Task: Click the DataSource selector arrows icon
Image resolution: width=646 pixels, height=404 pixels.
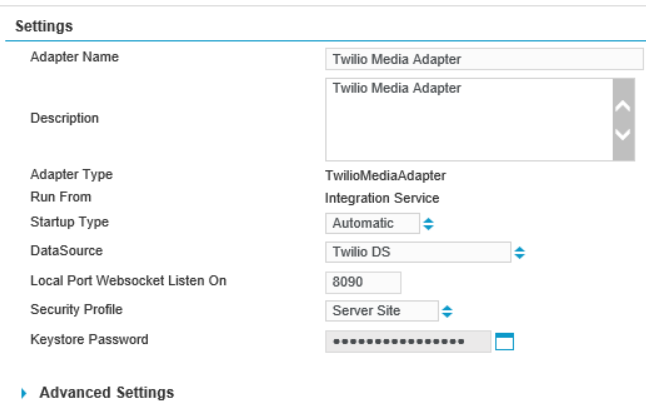Action: (520, 252)
